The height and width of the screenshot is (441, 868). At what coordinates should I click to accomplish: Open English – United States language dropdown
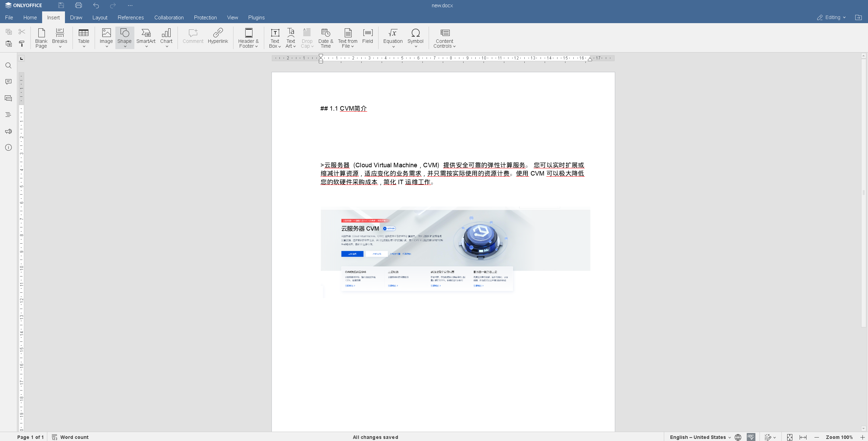tap(700, 437)
